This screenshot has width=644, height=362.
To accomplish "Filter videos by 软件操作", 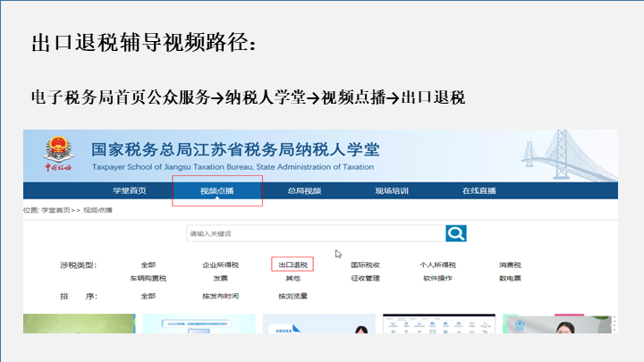I will point(437,278).
